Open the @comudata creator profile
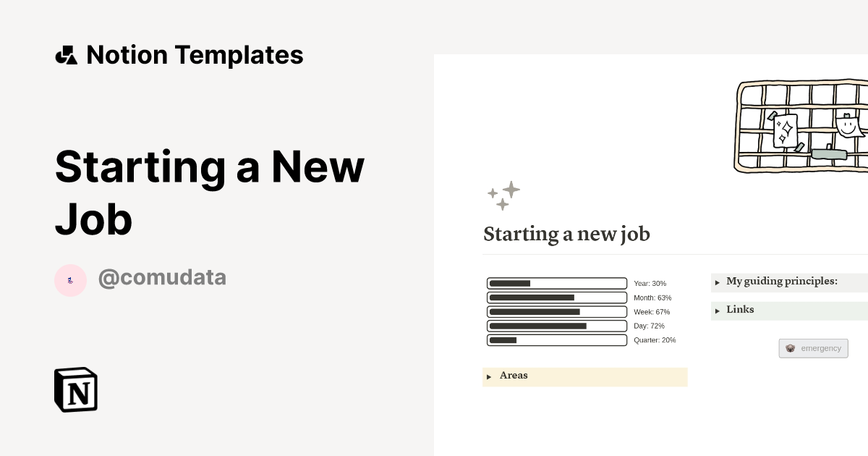This screenshot has height=456, width=868. [162, 277]
